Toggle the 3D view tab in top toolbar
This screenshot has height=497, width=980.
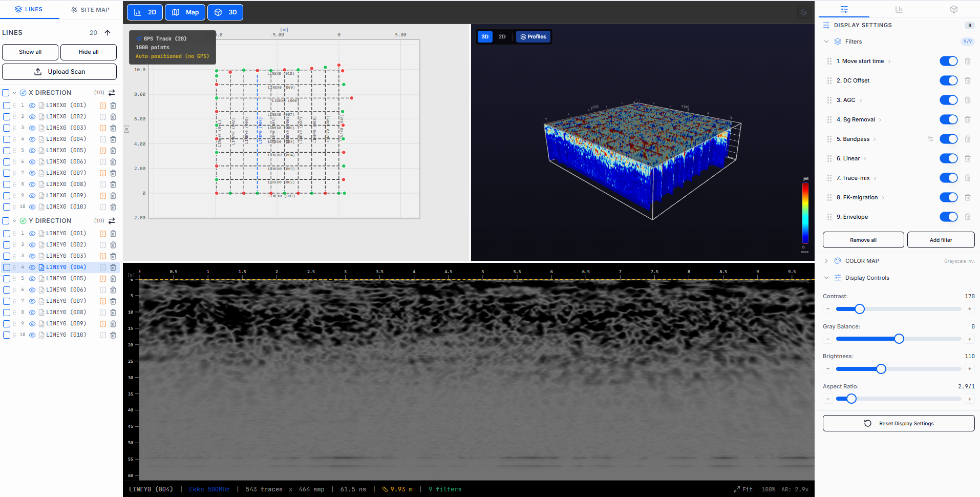pos(225,12)
